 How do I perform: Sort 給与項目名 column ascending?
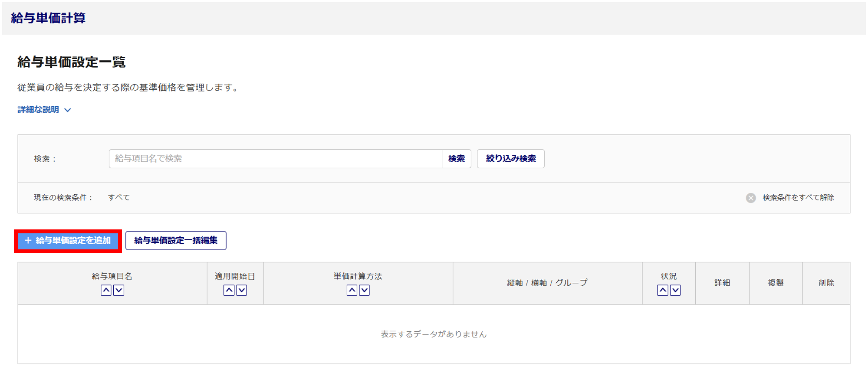(x=106, y=290)
